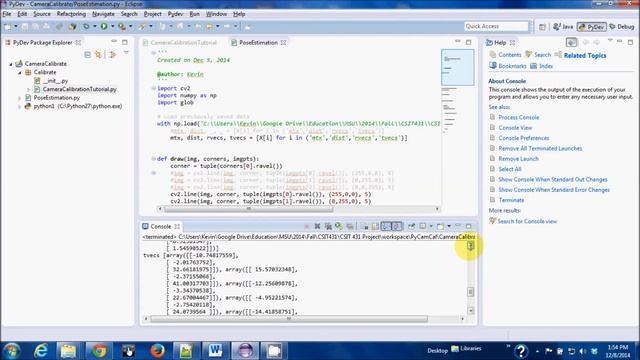
Task: Click File Explorer folder in taskbar
Action: click(x=69, y=351)
